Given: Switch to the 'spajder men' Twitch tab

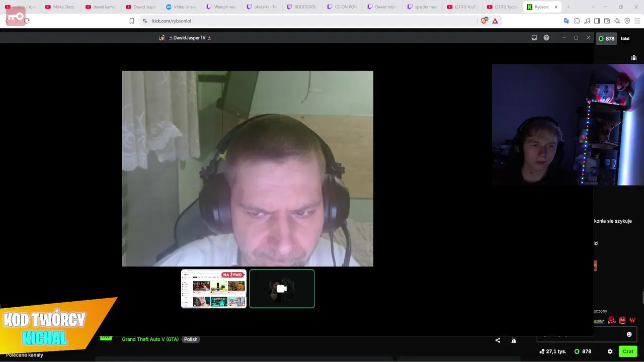Looking at the screenshot, I should click(x=423, y=7).
